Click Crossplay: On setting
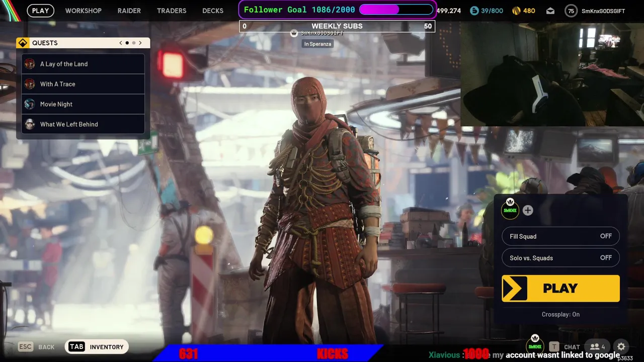 click(x=560, y=314)
